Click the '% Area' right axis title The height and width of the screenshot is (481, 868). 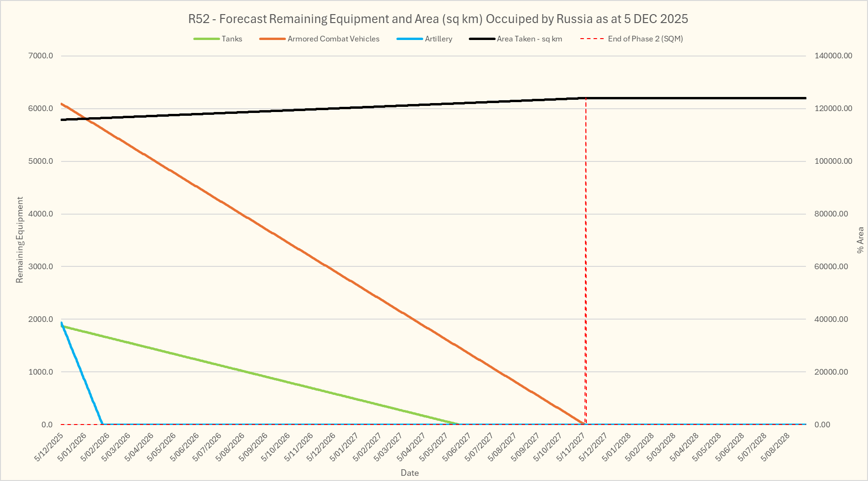(x=860, y=240)
